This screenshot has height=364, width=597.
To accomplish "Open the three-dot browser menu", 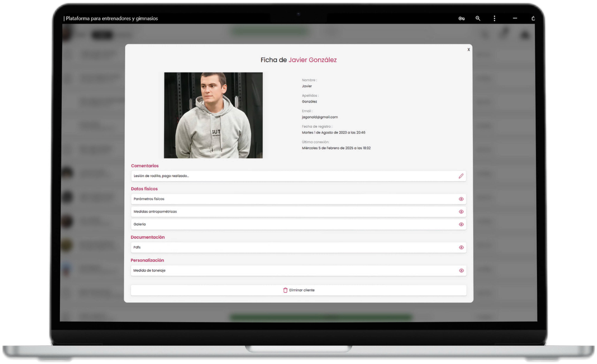I will (x=494, y=18).
